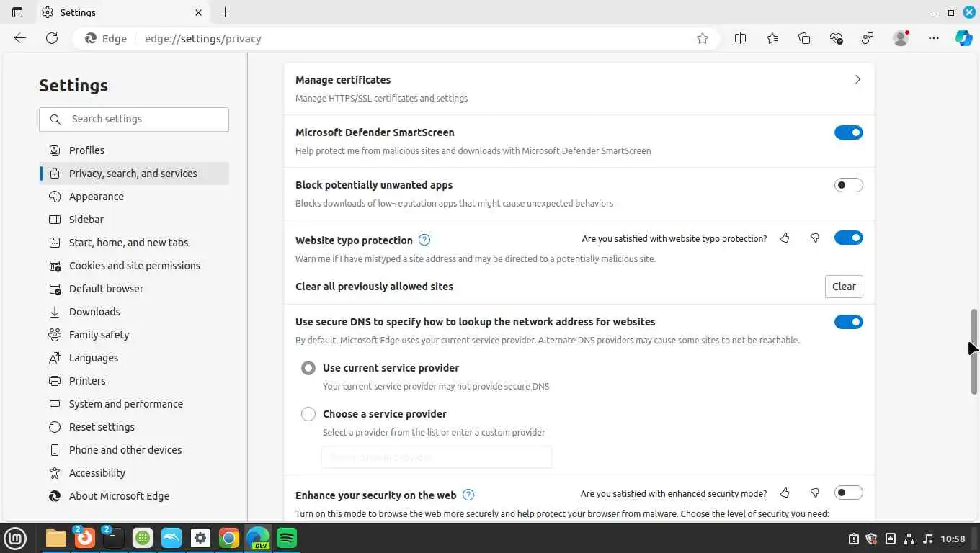This screenshot has width=980, height=553.
Task: Open the Files folder in taskbar
Action: (x=56, y=538)
